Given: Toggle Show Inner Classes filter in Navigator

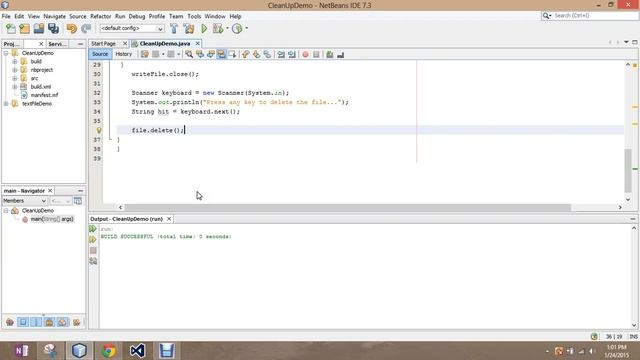Looking at the screenshot, I should (x=62, y=322).
